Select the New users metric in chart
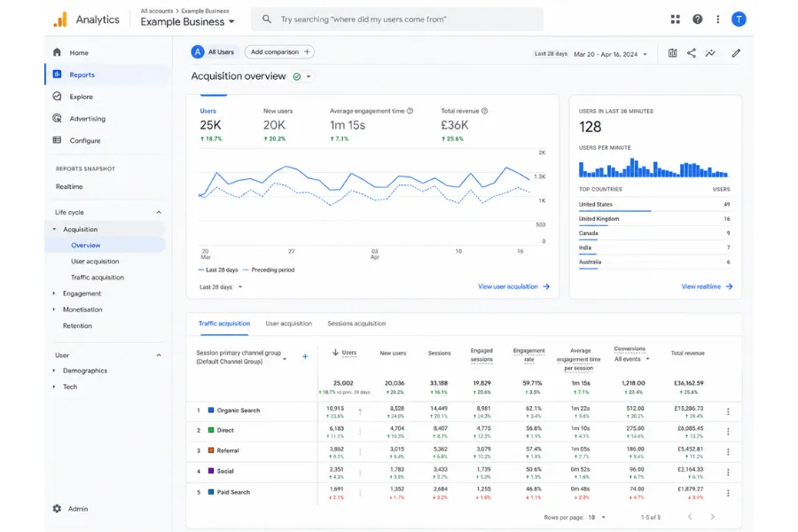The image size is (798, 532). (x=278, y=125)
